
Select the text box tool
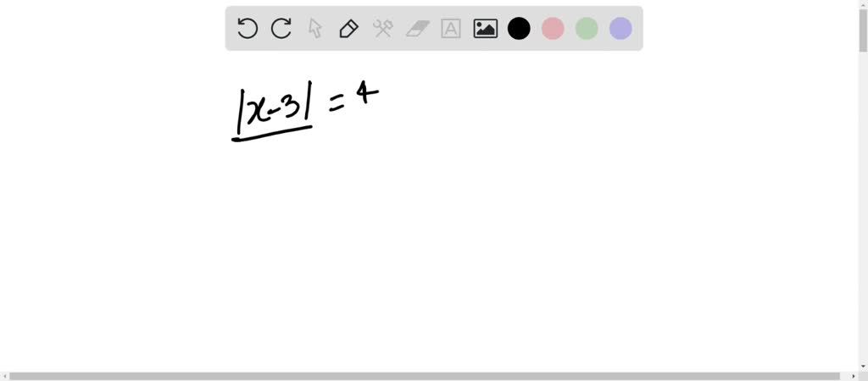(451, 28)
